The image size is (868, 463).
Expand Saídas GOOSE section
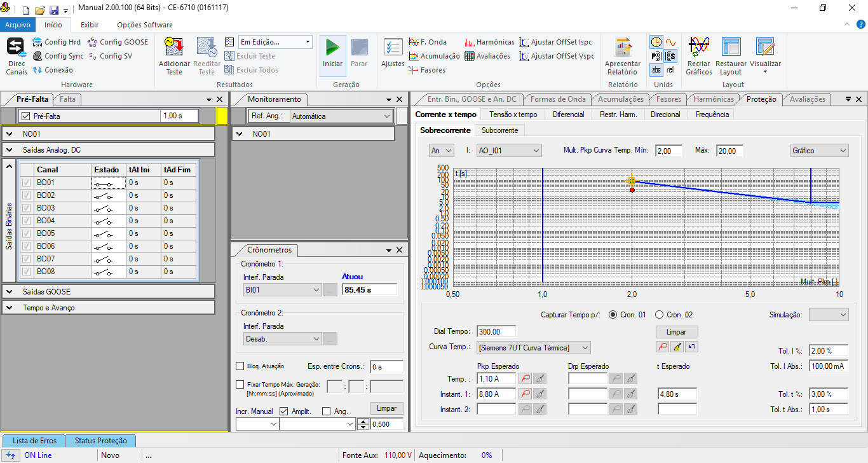click(x=10, y=291)
